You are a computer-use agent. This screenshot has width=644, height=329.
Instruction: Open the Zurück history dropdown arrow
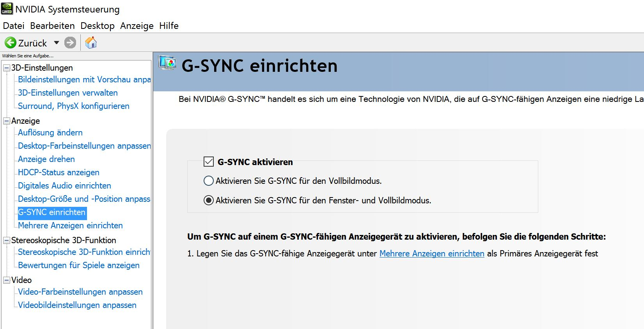57,43
